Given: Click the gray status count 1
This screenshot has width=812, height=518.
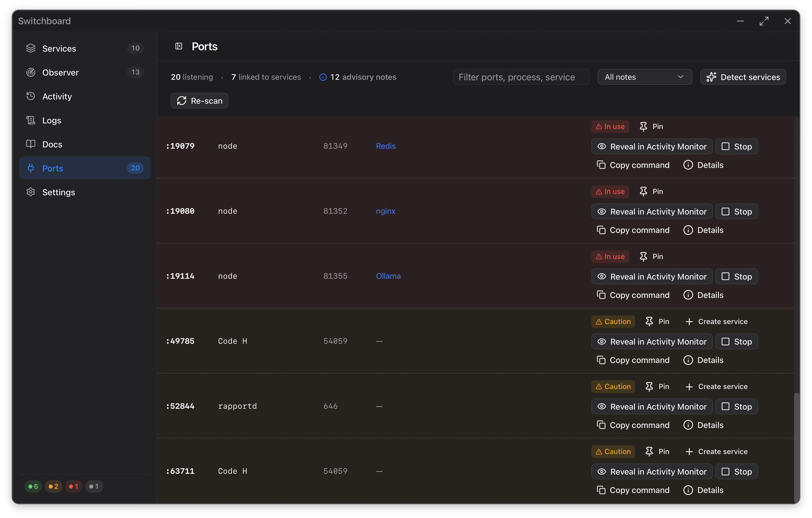Looking at the screenshot, I should (x=94, y=486).
